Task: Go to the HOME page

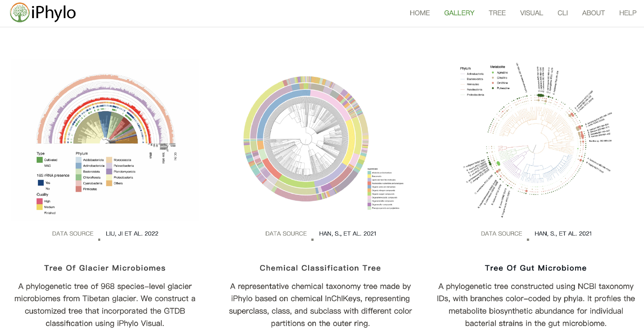Action: [x=419, y=13]
